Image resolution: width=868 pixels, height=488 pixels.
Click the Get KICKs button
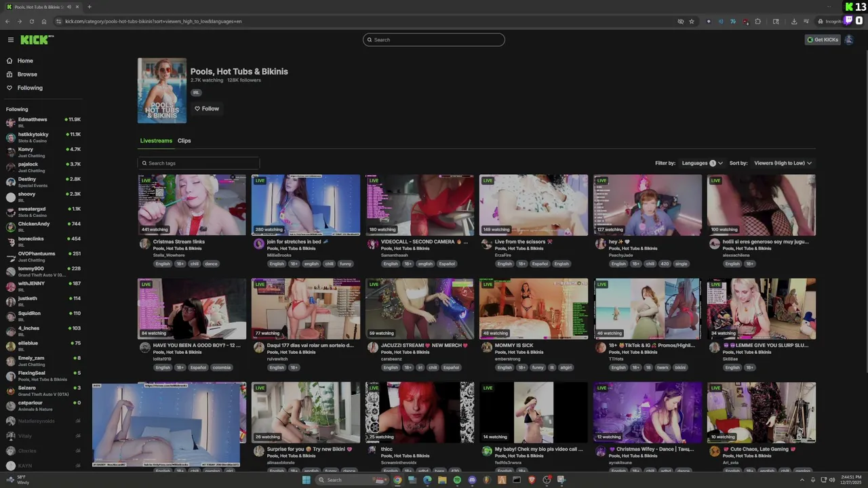click(x=823, y=40)
